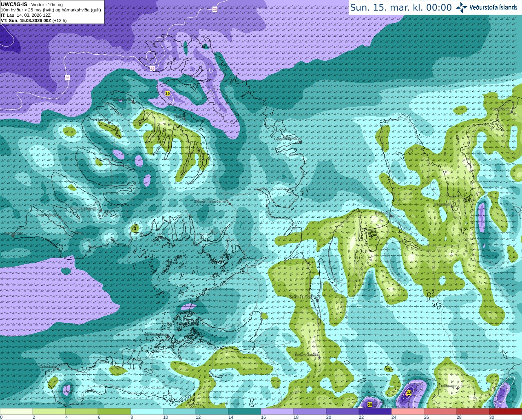
Task: Click the 12–14 m/s legend swatch
Action: click(212, 411)
